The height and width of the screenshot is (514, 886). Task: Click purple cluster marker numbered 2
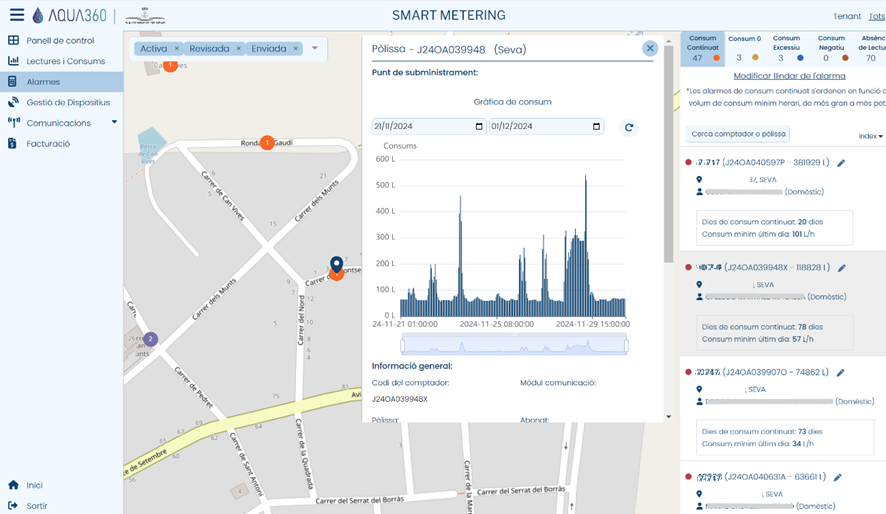[x=150, y=339]
